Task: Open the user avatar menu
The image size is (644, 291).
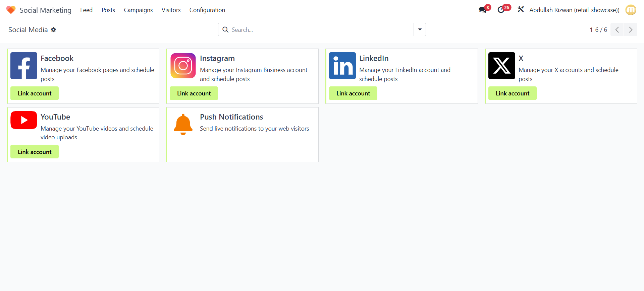Action: tap(631, 10)
